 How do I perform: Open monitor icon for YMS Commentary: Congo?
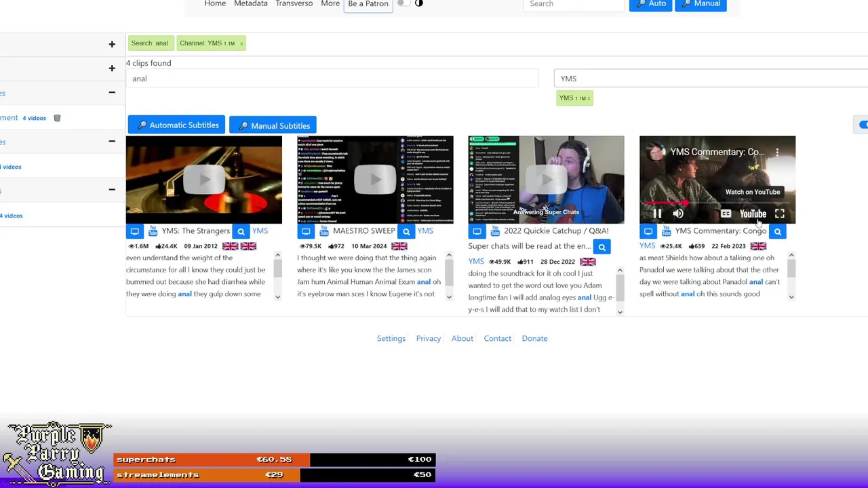[648, 231]
